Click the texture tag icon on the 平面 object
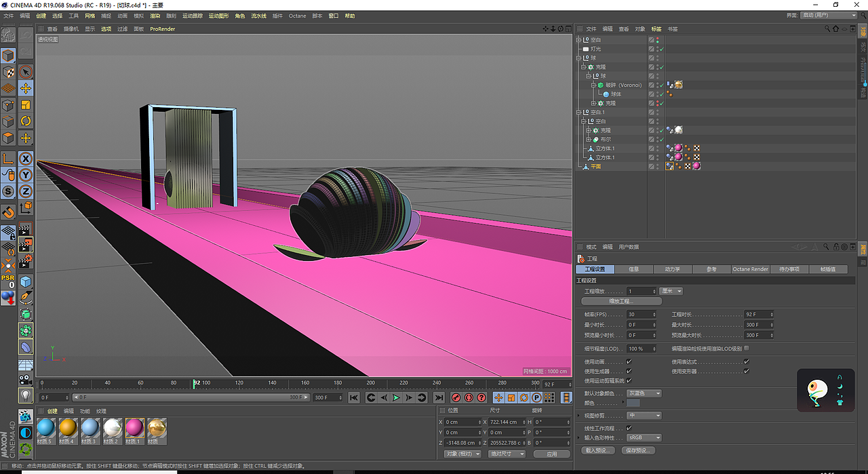Image resolution: width=868 pixels, height=474 pixels. (x=696, y=167)
